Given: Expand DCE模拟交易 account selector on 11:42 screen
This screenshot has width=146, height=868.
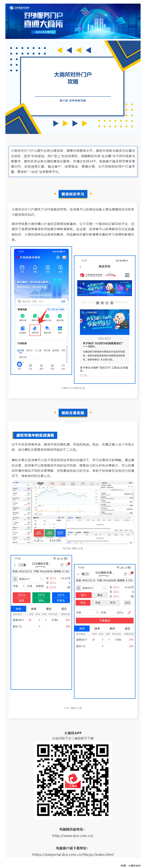Looking at the screenshot, I should (x=41, y=565).
